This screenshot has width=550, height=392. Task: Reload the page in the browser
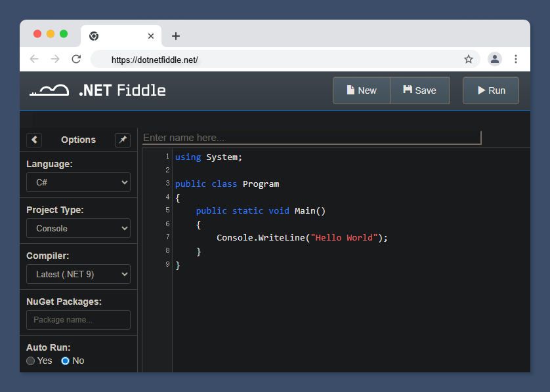coord(76,59)
